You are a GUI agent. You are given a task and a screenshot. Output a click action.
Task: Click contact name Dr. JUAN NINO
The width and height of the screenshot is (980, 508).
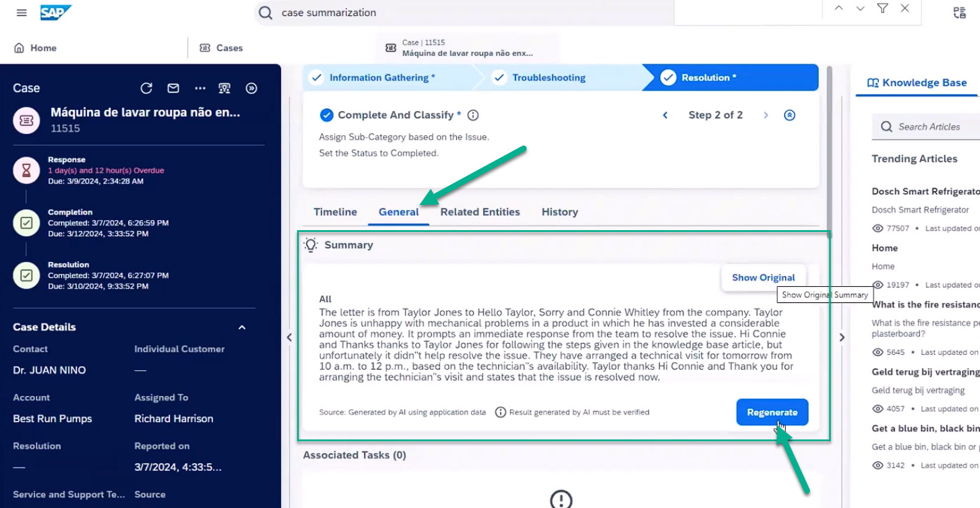coord(50,370)
